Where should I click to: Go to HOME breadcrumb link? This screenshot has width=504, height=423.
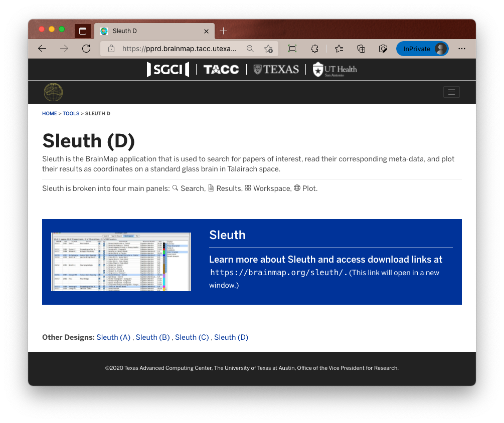point(50,114)
